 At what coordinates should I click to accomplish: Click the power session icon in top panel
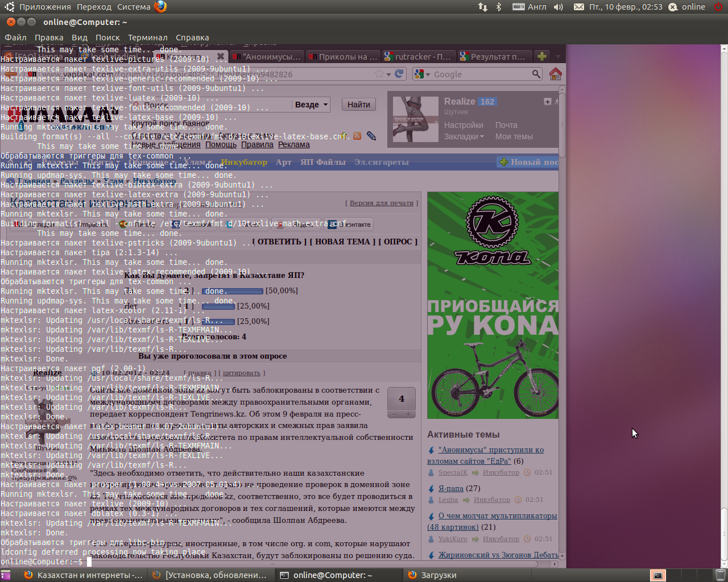point(718,7)
